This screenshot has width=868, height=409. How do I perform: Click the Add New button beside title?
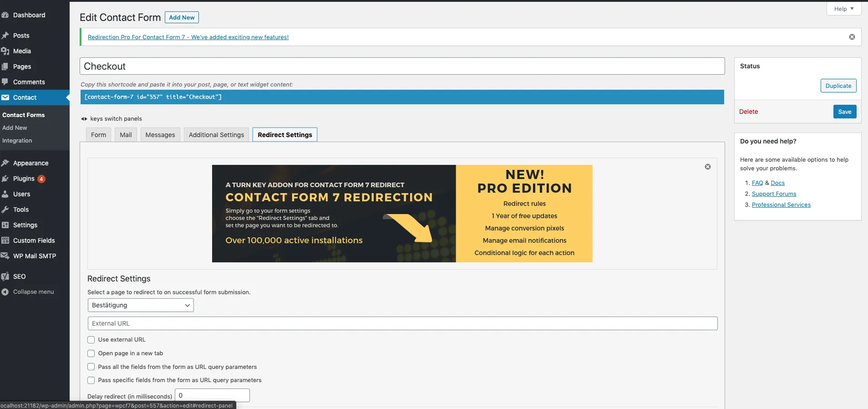(x=182, y=17)
